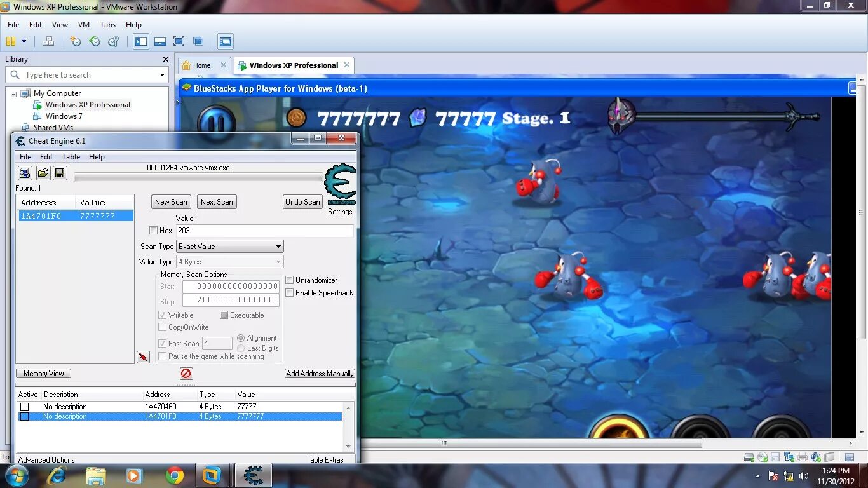Open Google Chrome from the taskbar
Image resolution: width=868 pixels, height=488 pixels.
click(174, 475)
